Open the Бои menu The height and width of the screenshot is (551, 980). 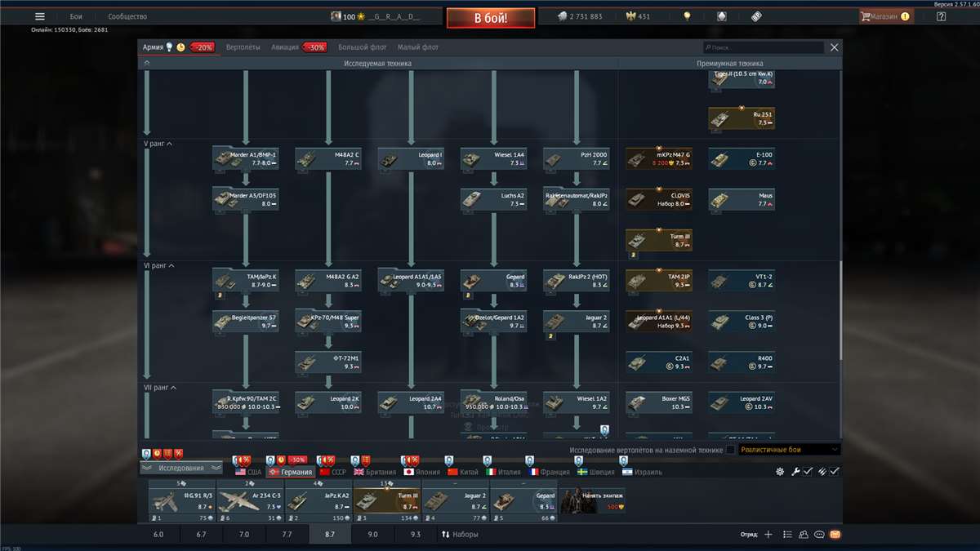tap(76, 16)
